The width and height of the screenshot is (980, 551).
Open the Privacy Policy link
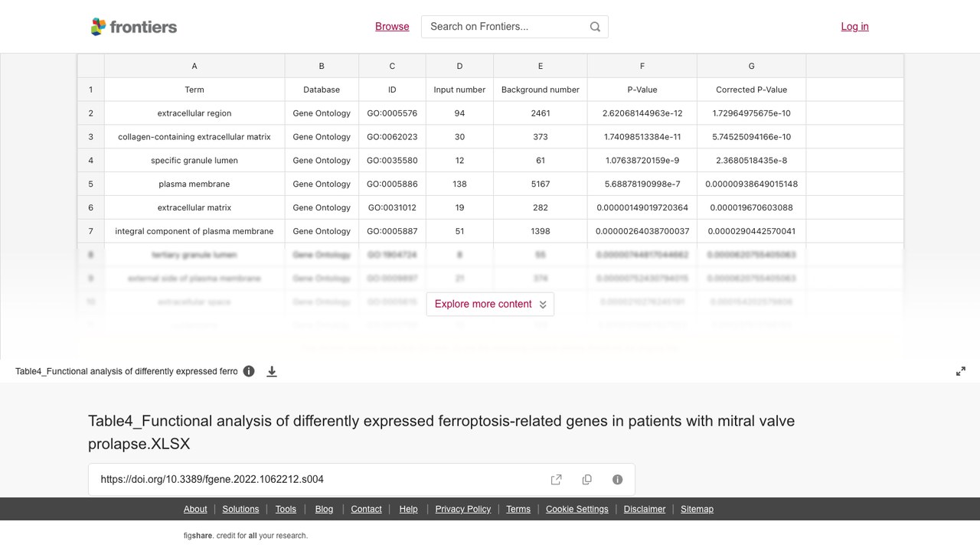pos(463,509)
